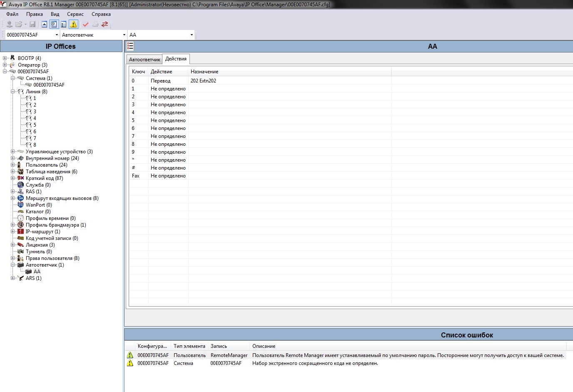Toggle the group pane toolbar icon
573x392 pixels.
coord(63,24)
